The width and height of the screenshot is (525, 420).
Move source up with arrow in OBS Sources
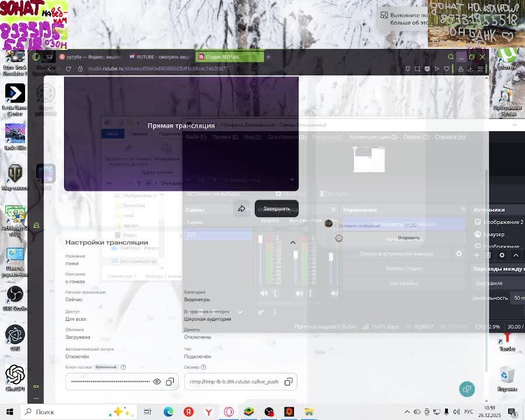[x=516, y=256]
